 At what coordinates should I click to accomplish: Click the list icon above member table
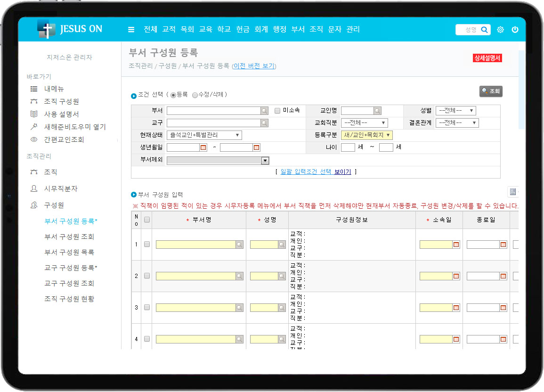pos(513,192)
